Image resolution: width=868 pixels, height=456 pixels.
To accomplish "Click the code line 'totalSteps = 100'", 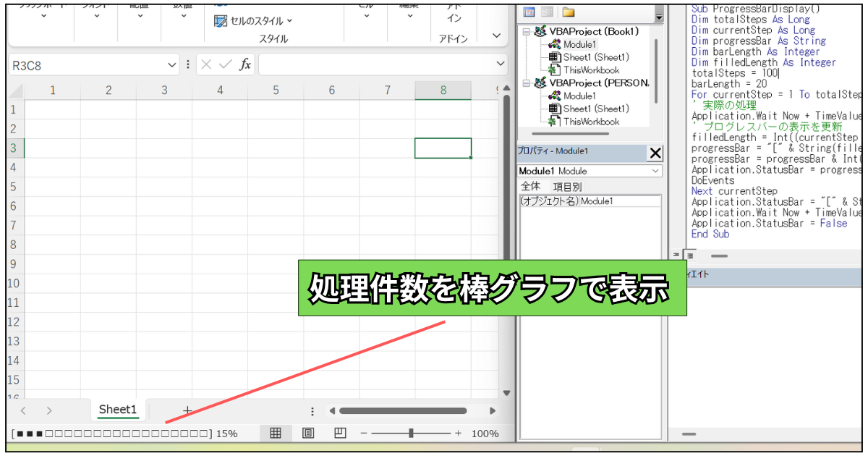I will coord(734,73).
